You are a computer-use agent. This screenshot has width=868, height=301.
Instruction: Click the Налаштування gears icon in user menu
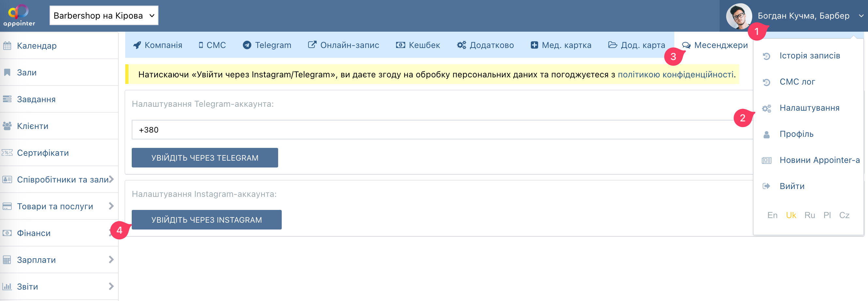767,108
